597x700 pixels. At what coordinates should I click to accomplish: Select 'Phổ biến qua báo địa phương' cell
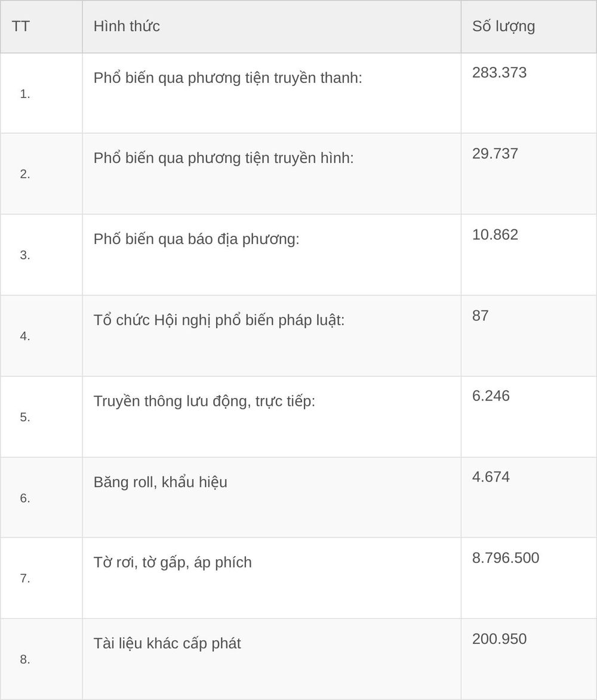pos(272,254)
